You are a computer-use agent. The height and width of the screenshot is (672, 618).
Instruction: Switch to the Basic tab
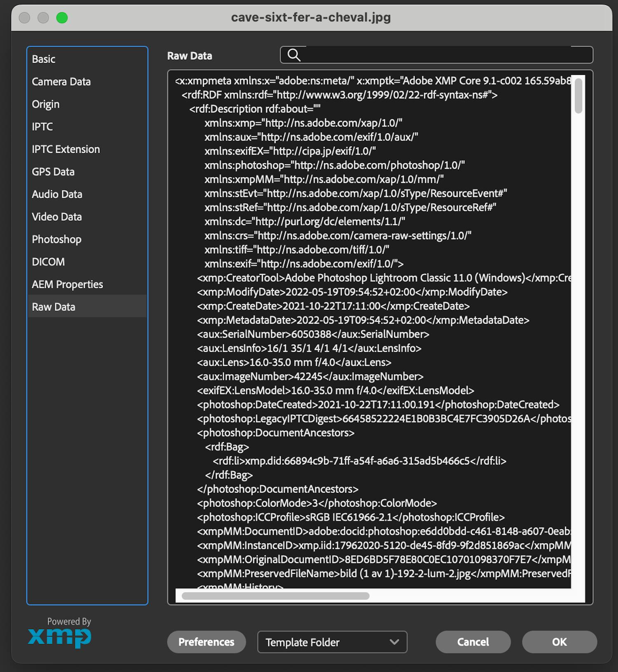point(44,59)
